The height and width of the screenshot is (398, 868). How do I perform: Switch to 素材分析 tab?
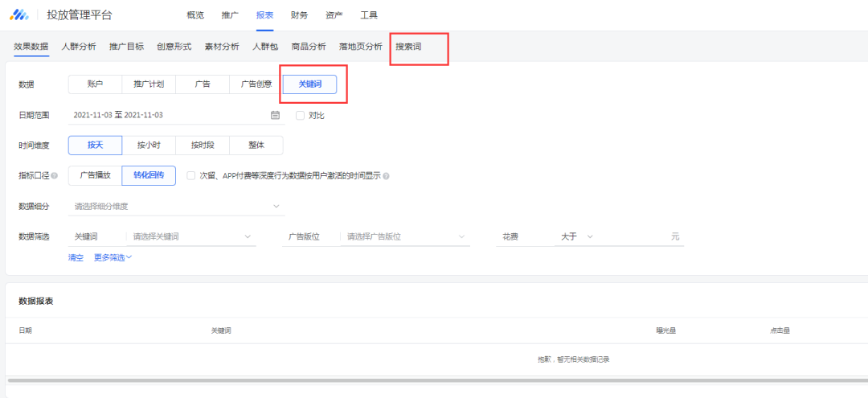(222, 47)
